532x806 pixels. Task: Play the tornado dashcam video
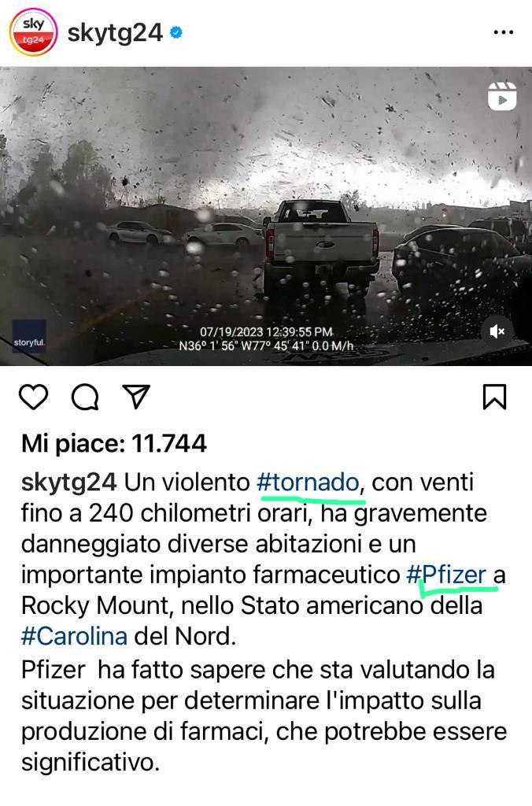point(266,216)
